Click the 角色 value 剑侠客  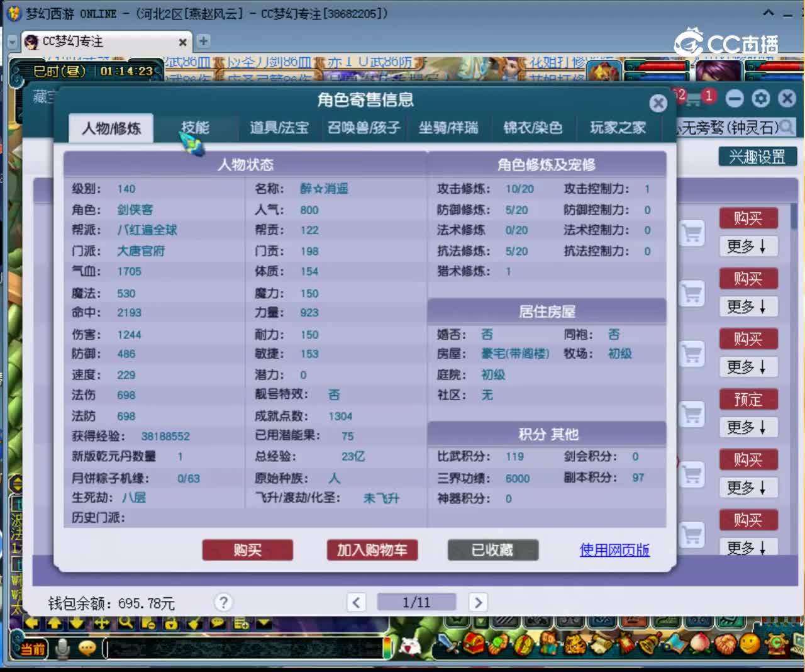135,210
